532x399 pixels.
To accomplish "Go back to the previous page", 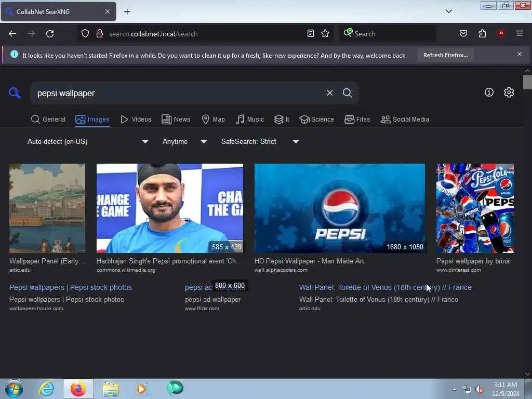I will [12, 34].
